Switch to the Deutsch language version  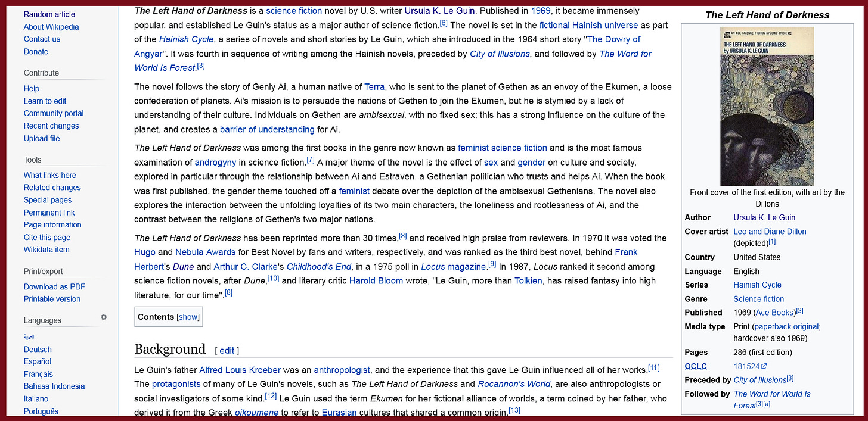[38, 350]
